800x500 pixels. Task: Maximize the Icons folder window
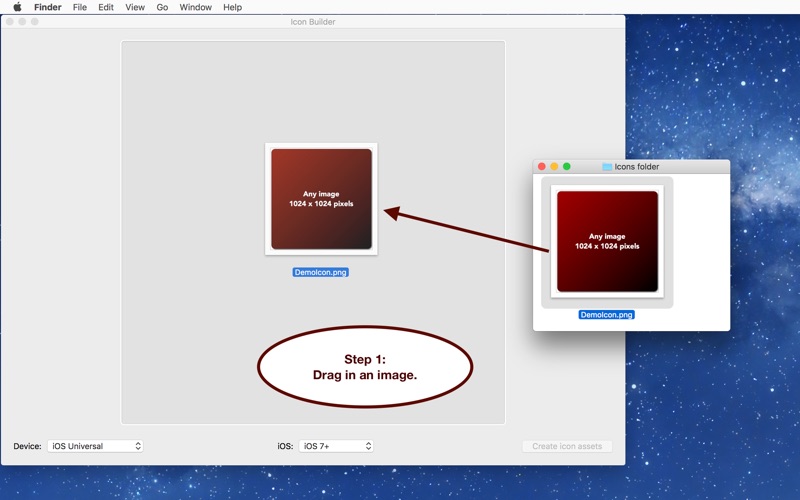pos(567,167)
